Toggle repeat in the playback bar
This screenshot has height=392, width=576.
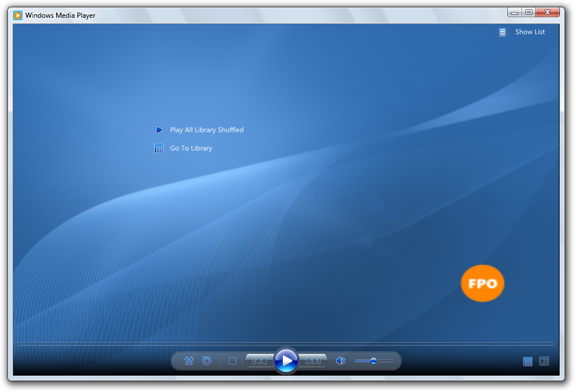(207, 361)
